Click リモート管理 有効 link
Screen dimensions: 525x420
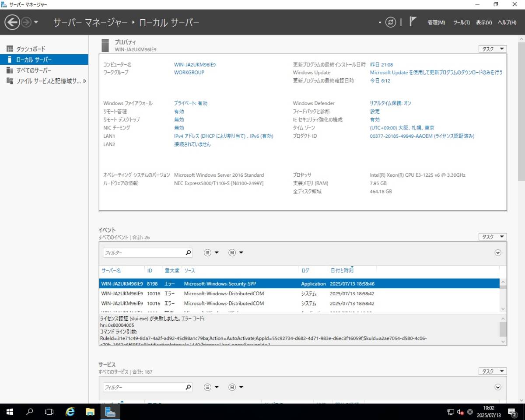[179, 112]
